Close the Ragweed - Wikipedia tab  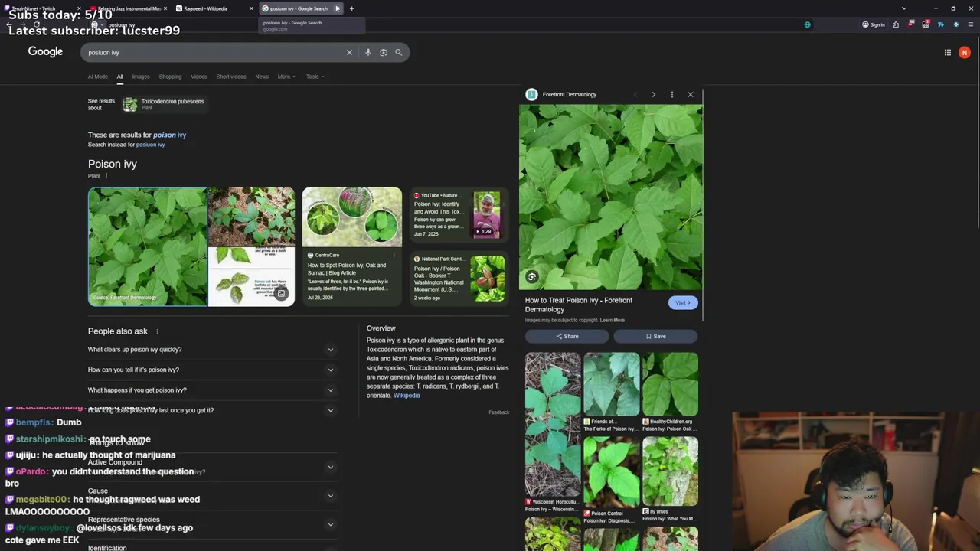click(251, 8)
